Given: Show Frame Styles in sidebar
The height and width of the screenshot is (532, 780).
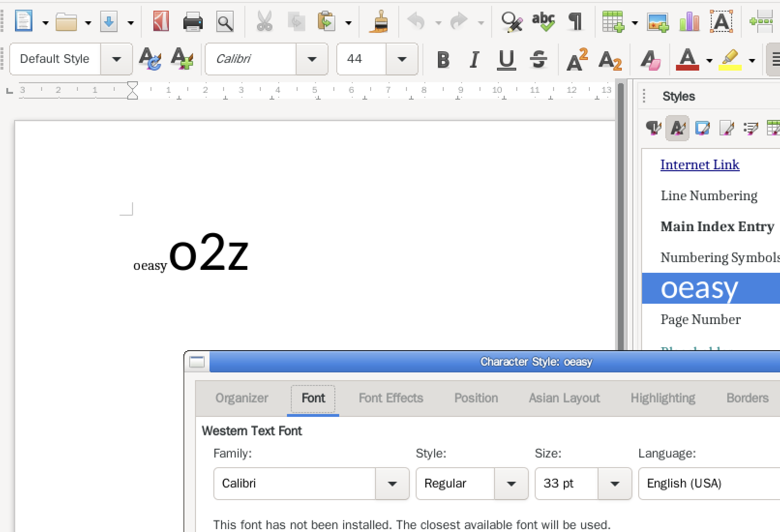Looking at the screenshot, I should point(702,128).
